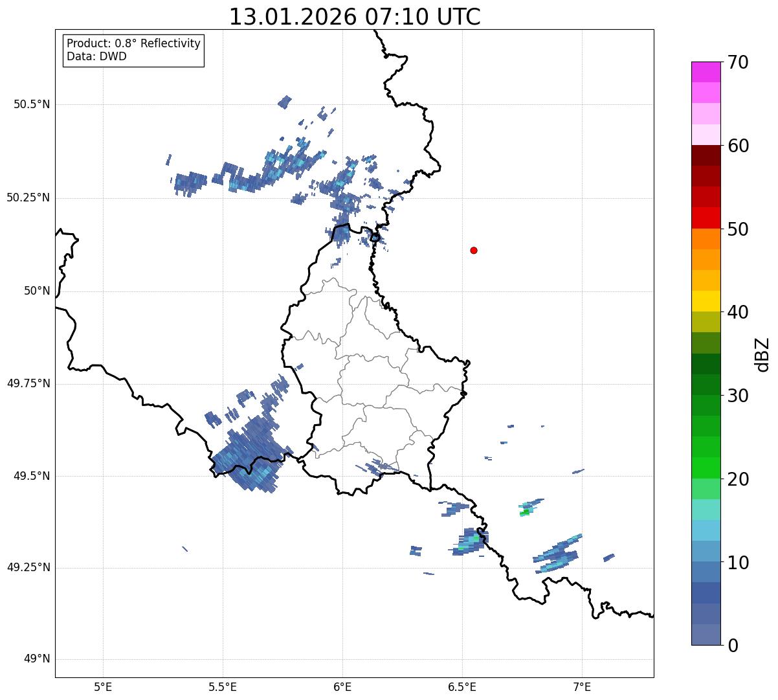Click the Data: DWD text
Viewport: 778px width, 700px height.
pyautogui.click(x=96, y=56)
